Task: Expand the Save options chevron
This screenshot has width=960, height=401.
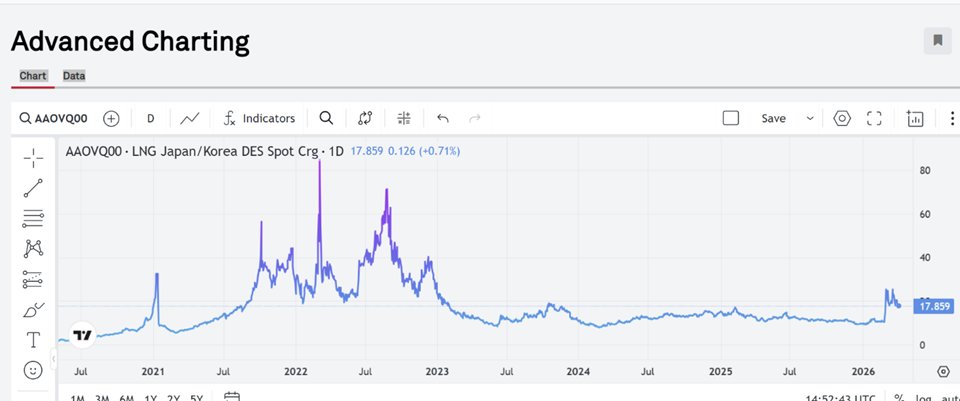Action: pos(810,118)
